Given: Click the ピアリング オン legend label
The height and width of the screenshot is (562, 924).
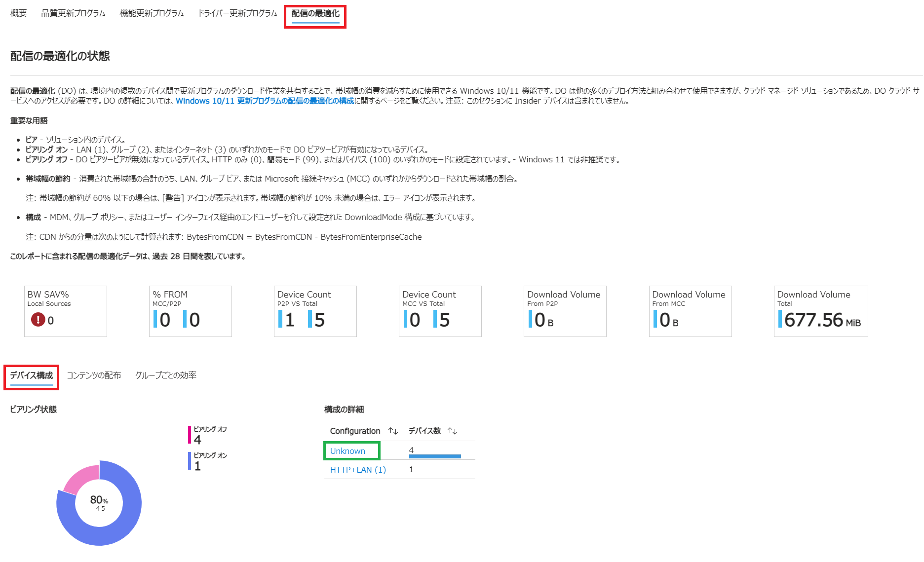Looking at the screenshot, I should (210, 455).
